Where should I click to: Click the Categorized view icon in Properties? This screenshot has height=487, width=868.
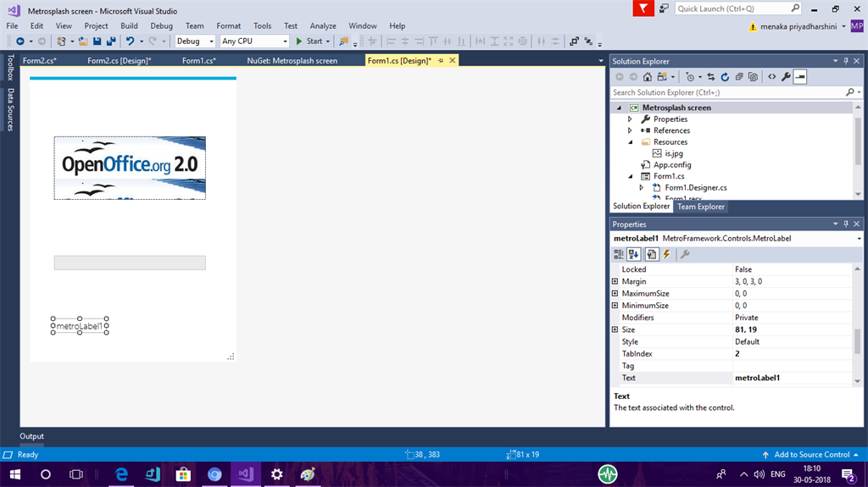coord(618,255)
